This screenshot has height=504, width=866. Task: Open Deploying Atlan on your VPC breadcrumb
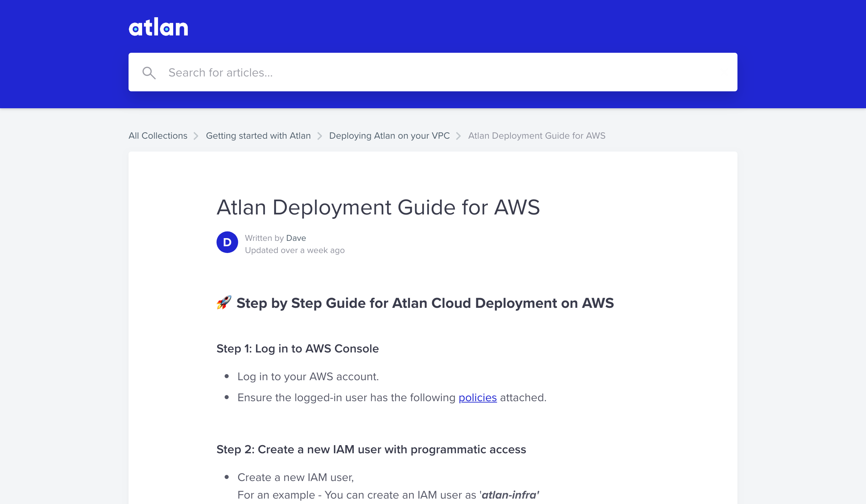point(389,136)
